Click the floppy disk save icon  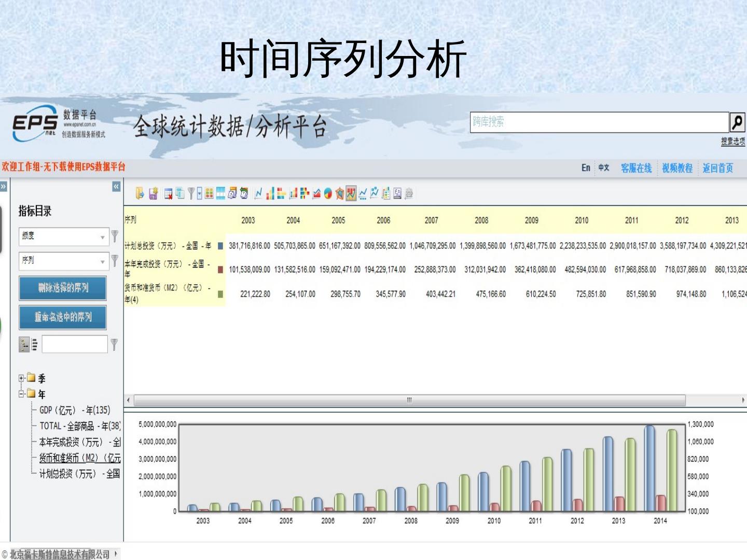(x=153, y=193)
